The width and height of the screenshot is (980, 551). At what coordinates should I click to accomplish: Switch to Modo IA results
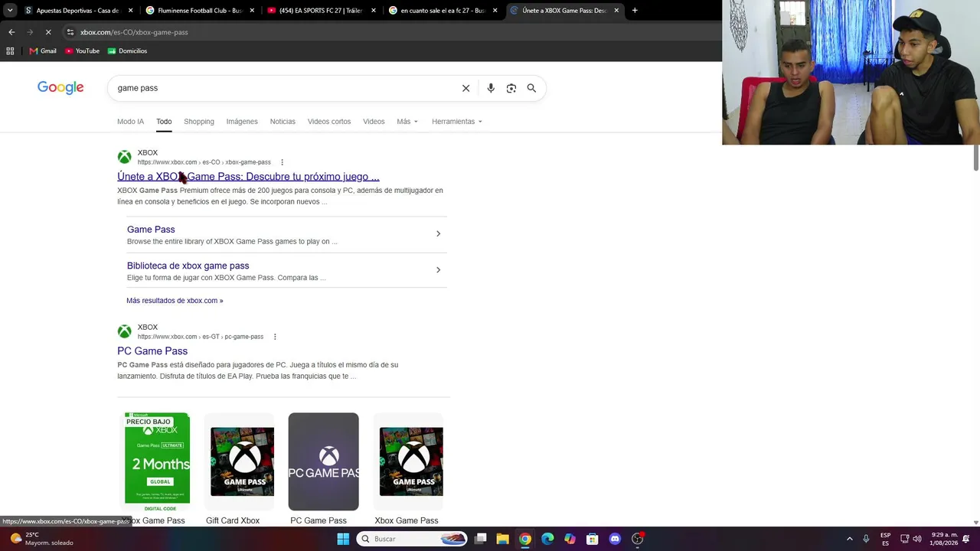[x=130, y=122]
